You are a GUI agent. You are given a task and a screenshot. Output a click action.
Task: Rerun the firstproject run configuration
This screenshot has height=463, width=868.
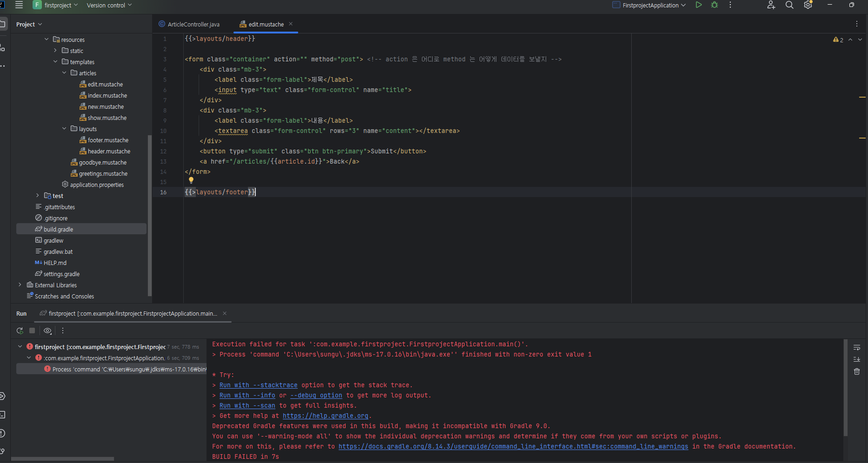[x=20, y=331]
